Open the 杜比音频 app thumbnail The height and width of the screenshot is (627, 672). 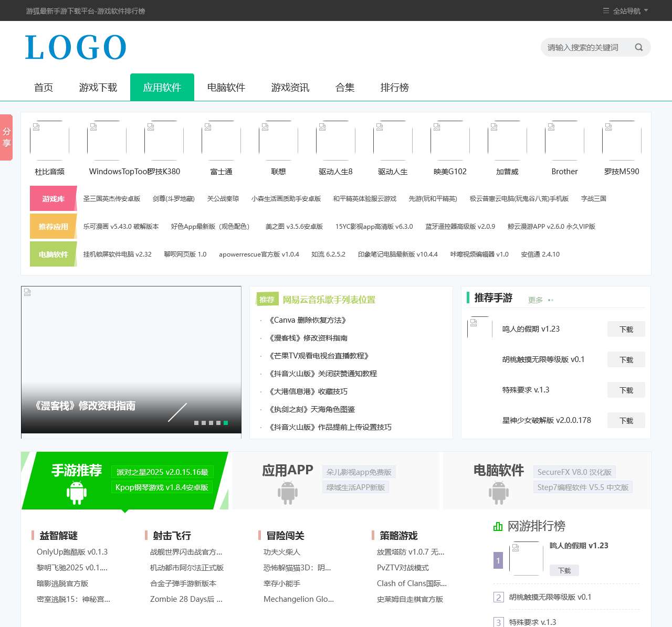50,141
